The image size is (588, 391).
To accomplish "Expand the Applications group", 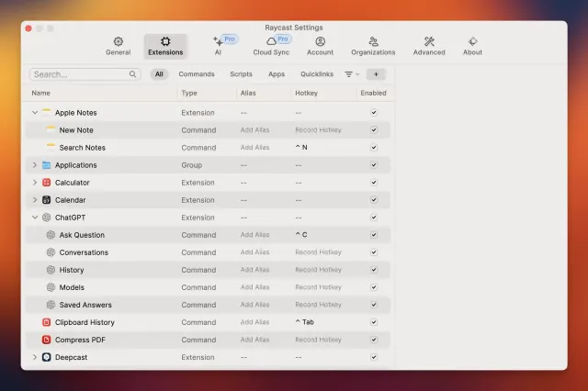I will pos(35,165).
